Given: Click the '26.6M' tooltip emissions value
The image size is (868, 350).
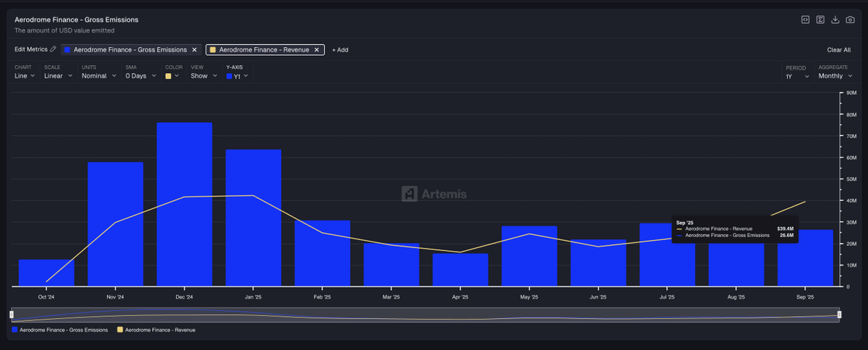Looking at the screenshot, I should 787,236.
